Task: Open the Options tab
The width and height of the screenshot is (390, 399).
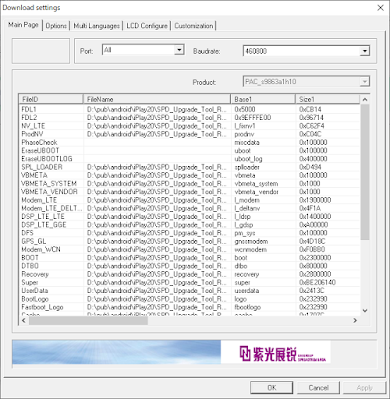Action: coord(56,26)
